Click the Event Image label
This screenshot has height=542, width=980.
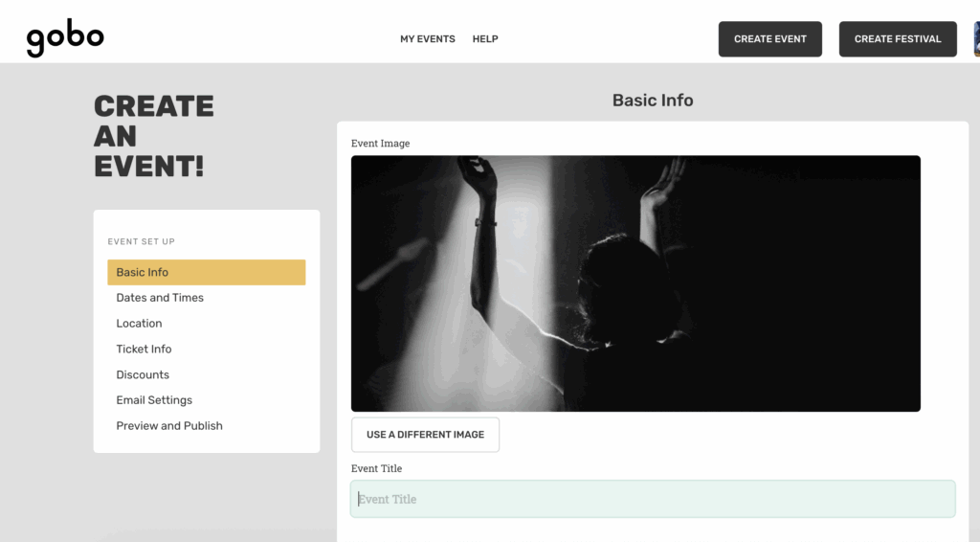click(x=380, y=143)
